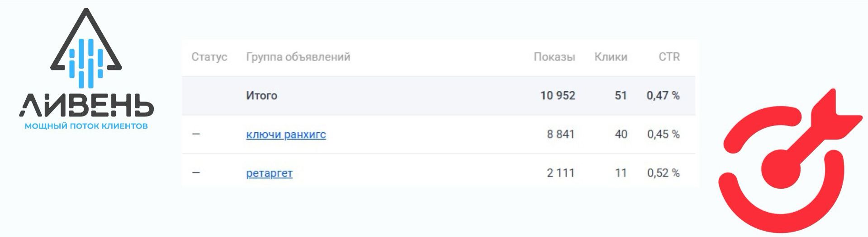This screenshot has height=237, width=868.
Task: Click impressions value 8 841
Action: click(x=560, y=135)
